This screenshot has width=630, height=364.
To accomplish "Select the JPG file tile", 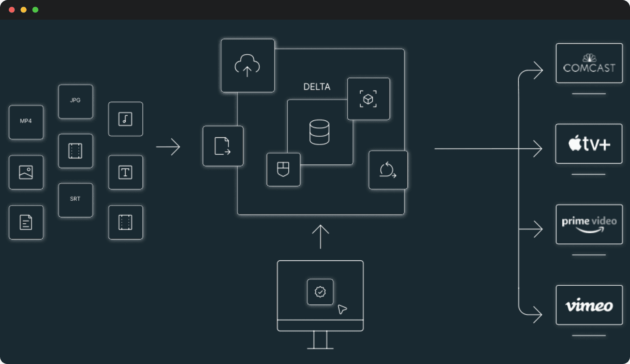I will pos(75,101).
